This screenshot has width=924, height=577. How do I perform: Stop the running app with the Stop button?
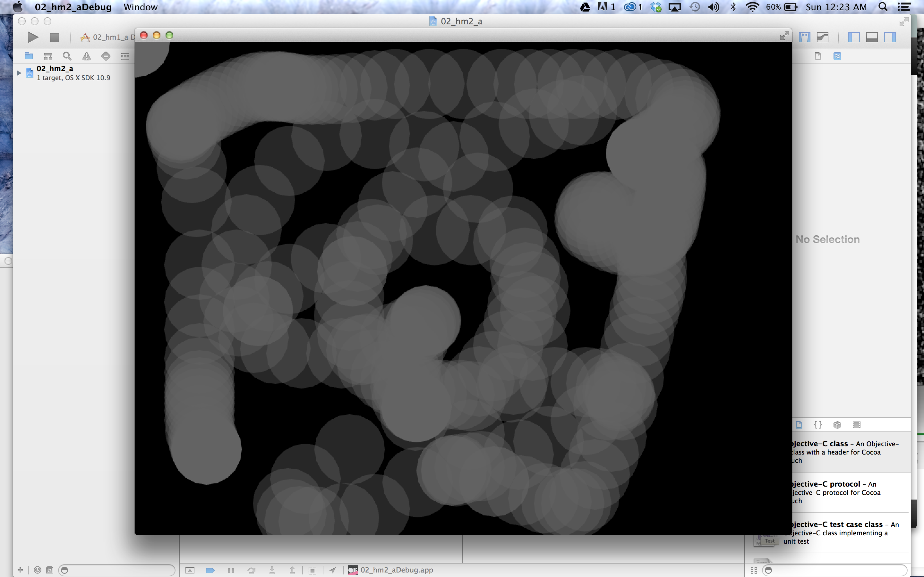click(x=54, y=37)
